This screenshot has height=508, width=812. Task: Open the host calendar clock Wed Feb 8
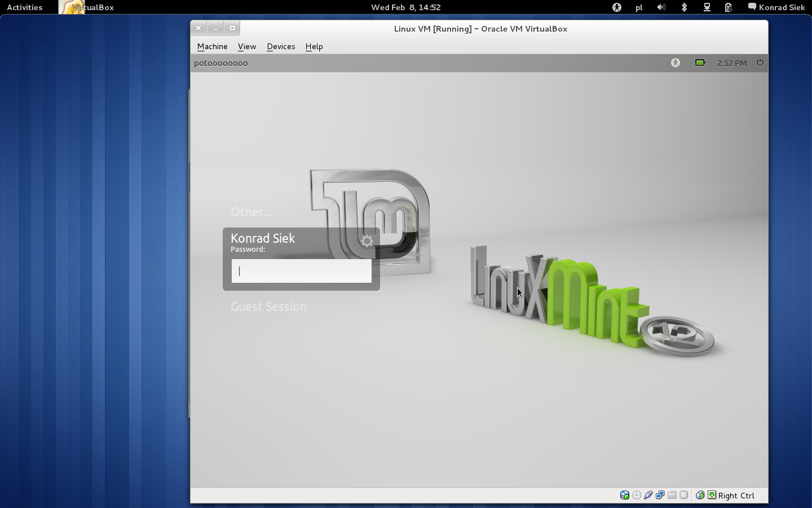coord(406,7)
